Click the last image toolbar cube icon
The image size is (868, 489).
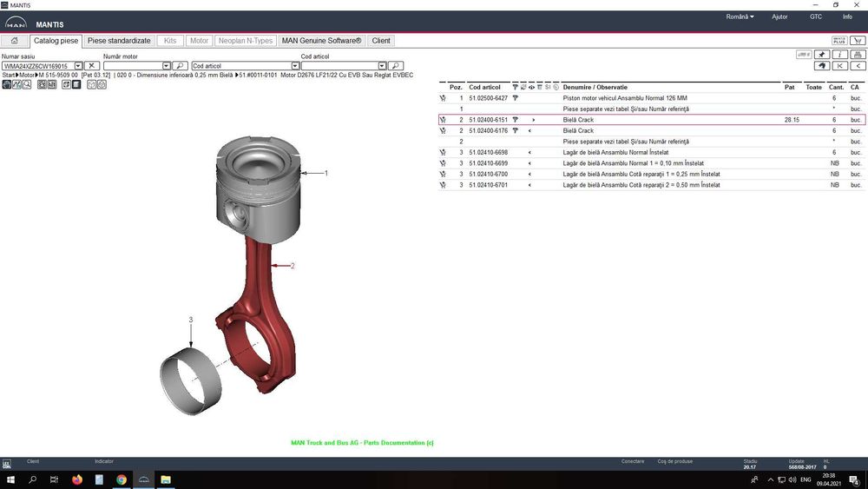[x=102, y=84]
